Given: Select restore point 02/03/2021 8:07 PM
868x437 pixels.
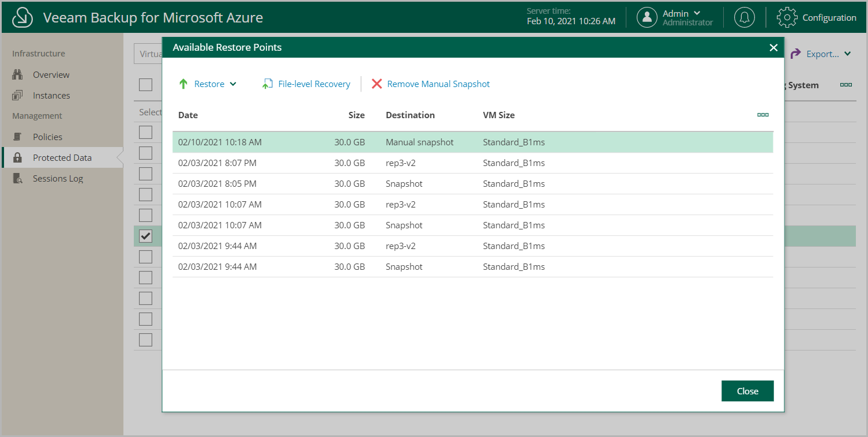Looking at the screenshot, I should 473,163.
